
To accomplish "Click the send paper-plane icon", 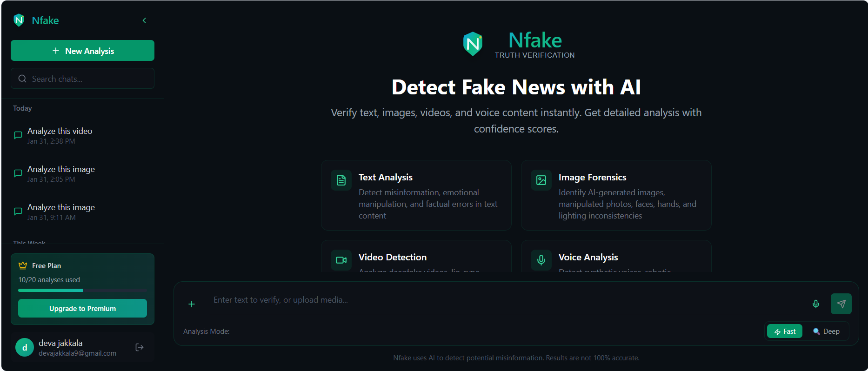I will [841, 304].
